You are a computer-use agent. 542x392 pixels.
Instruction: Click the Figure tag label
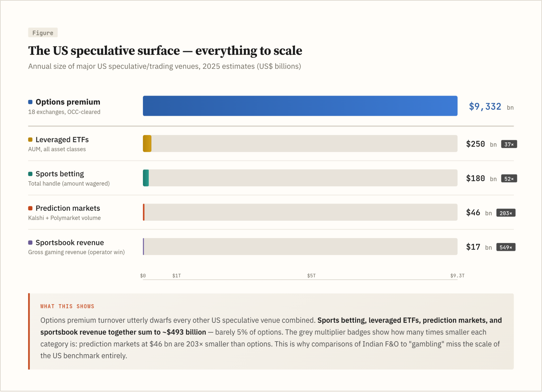[x=43, y=33]
